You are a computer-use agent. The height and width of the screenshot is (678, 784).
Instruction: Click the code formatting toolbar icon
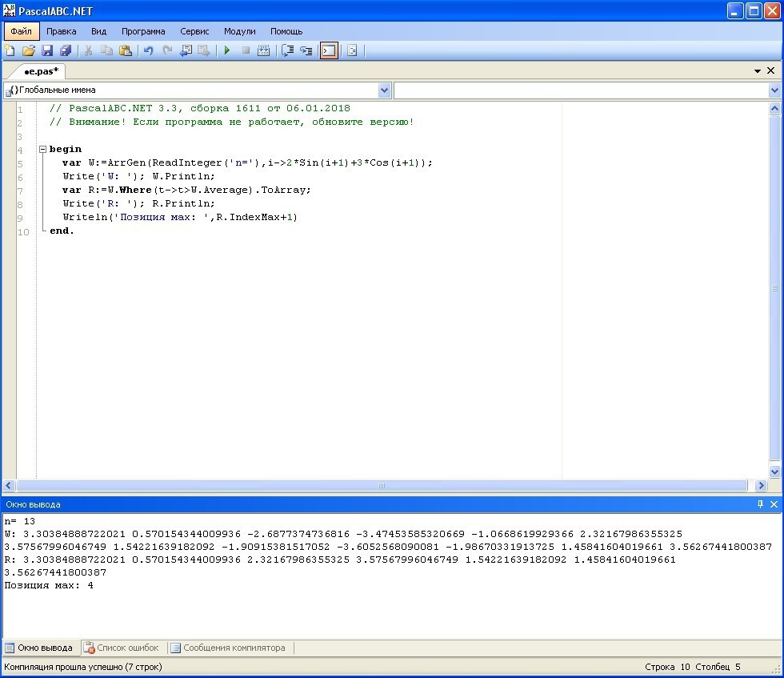(x=352, y=50)
